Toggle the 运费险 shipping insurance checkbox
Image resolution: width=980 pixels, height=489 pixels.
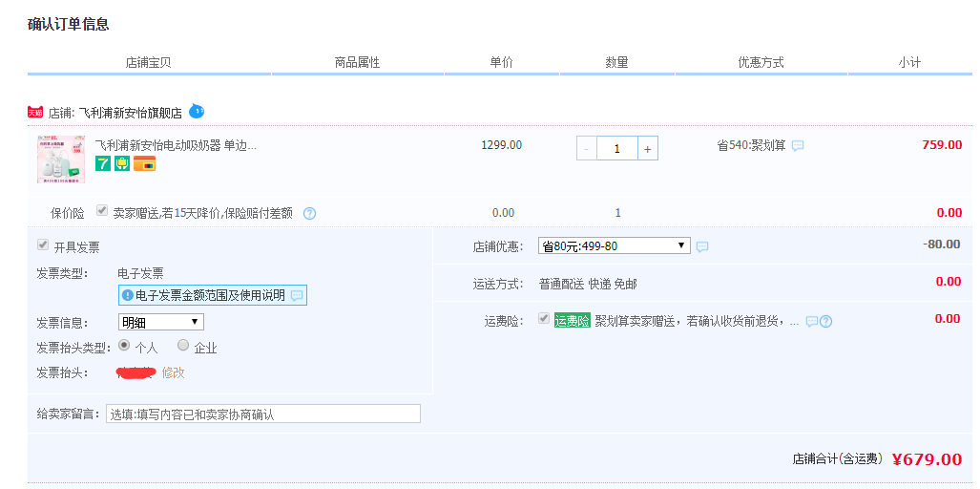click(544, 319)
